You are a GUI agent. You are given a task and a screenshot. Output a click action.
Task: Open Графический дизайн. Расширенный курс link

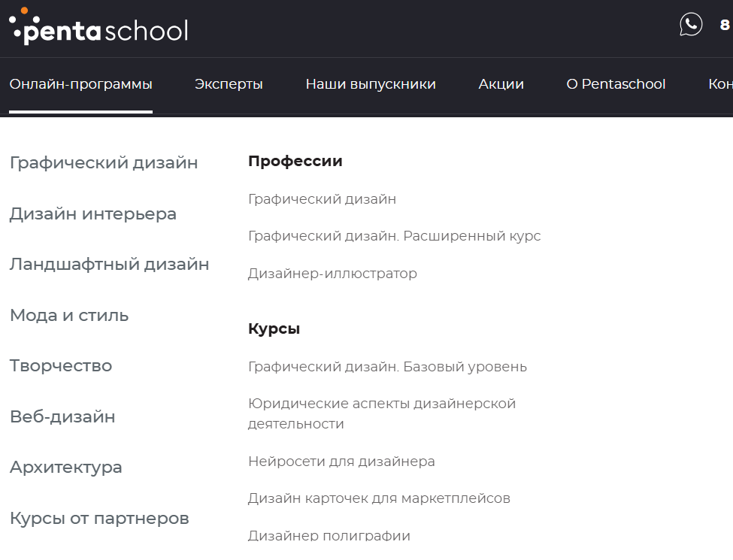coord(394,236)
